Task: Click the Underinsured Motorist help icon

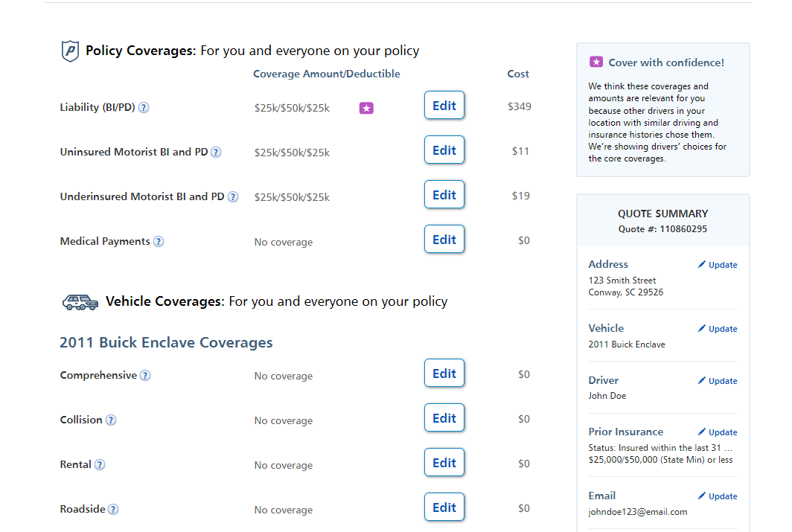Action: 233,196
